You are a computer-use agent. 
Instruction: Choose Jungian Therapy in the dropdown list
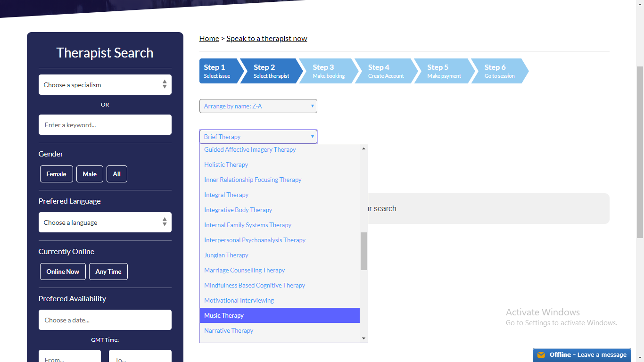point(226,255)
